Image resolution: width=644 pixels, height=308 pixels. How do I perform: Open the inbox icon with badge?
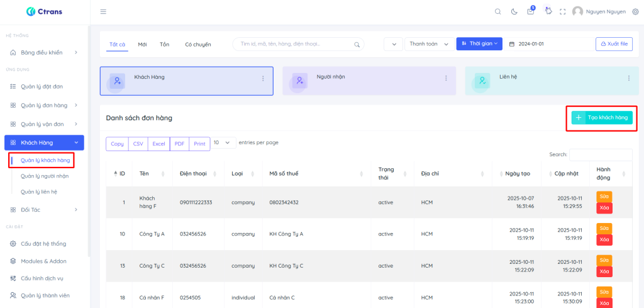point(531,11)
